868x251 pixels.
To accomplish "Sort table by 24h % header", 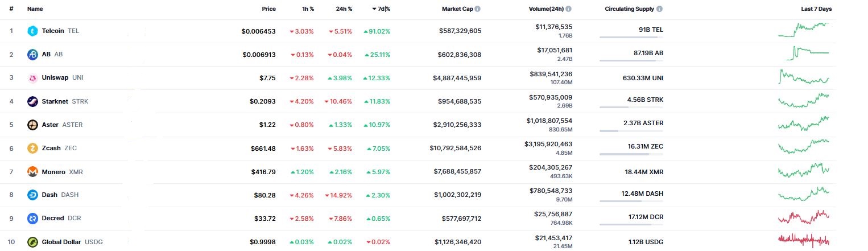I will [x=344, y=9].
